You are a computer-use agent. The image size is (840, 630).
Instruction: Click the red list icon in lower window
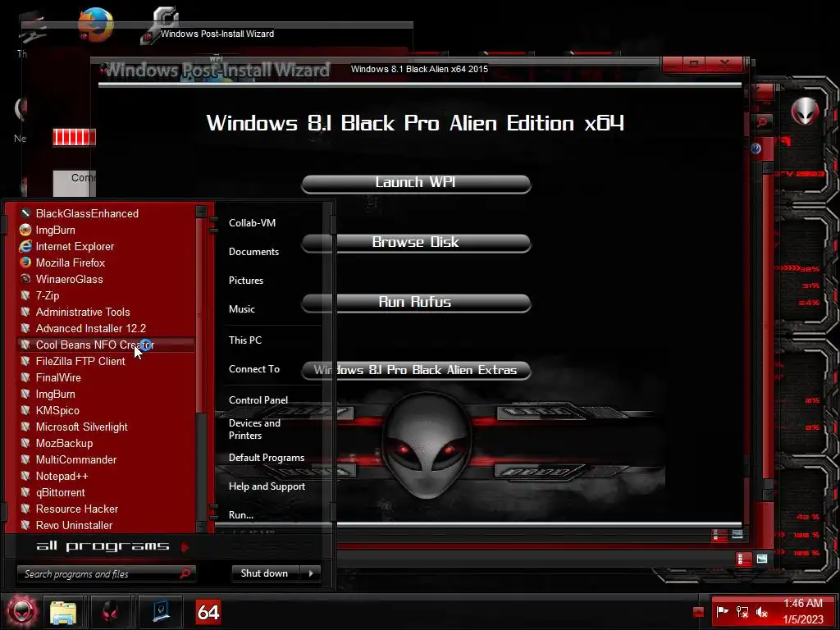(x=744, y=559)
